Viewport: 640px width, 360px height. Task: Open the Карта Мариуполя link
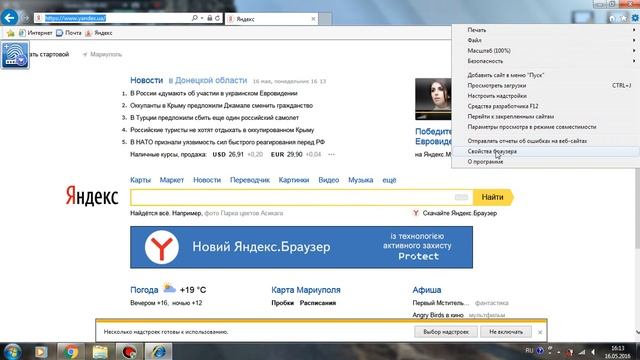(306, 290)
